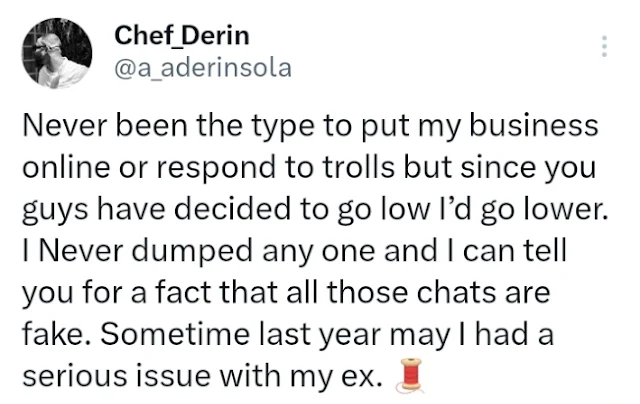Viewport: 640px width, 404px height.
Task: Click the word 'respond' in the tweet
Action: [x=216, y=169]
